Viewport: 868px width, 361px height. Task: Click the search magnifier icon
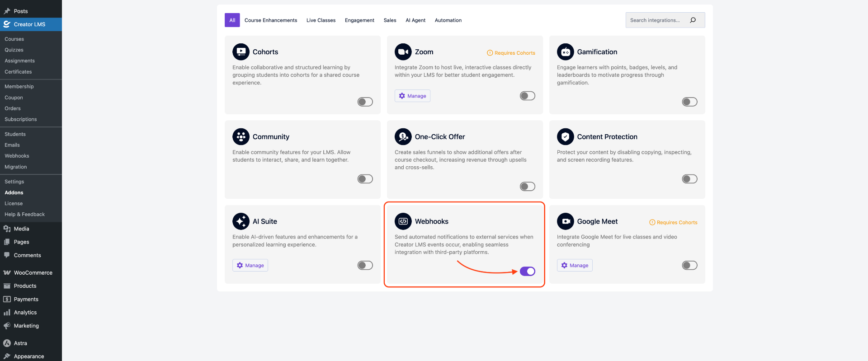point(693,20)
